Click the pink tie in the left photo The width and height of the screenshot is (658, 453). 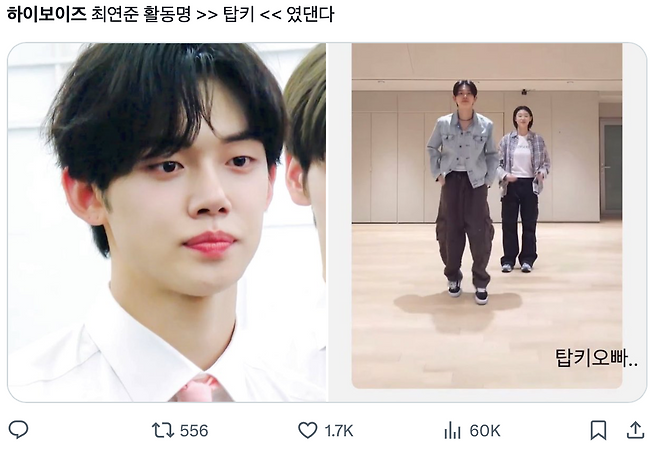coord(201,389)
